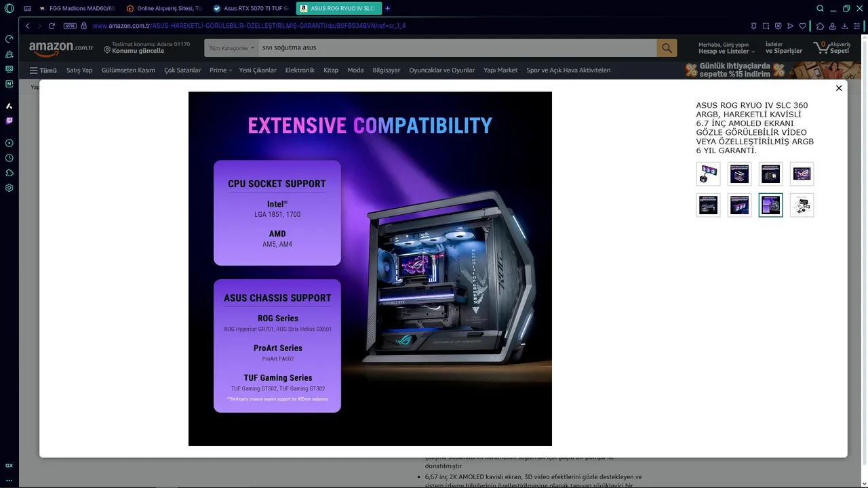Open Moda nav item
Screen dimensions: 868x488
pyautogui.click(x=355, y=70)
